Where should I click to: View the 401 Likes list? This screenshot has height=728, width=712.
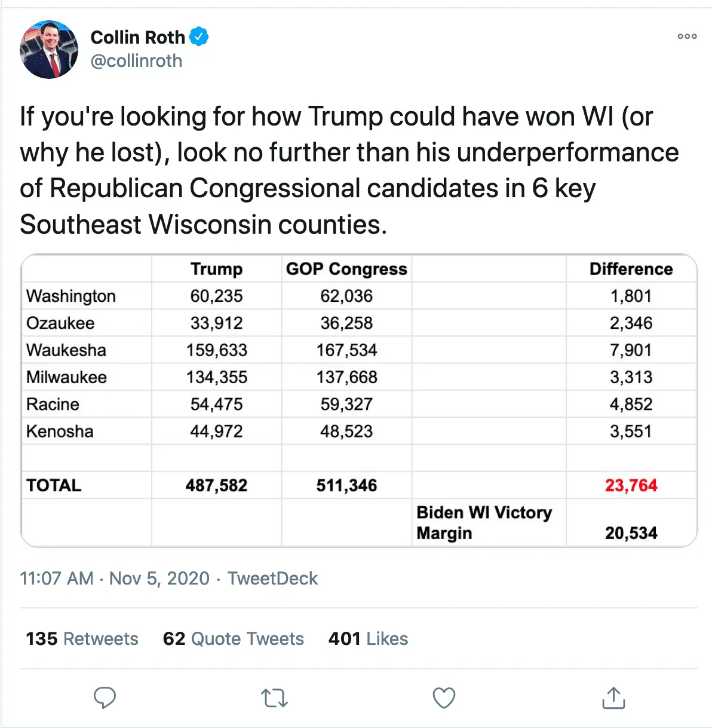click(x=368, y=639)
